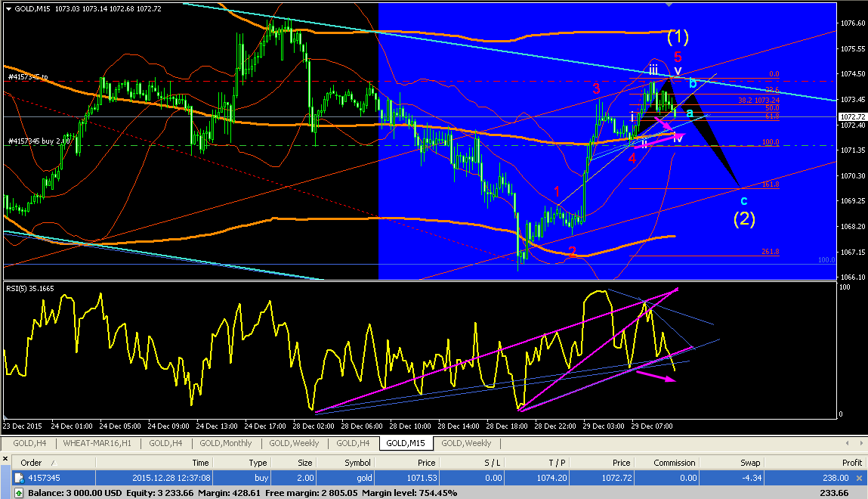Select the #4157345 tp line label on chart
Screen dimensions: 868x499
click(28, 78)
